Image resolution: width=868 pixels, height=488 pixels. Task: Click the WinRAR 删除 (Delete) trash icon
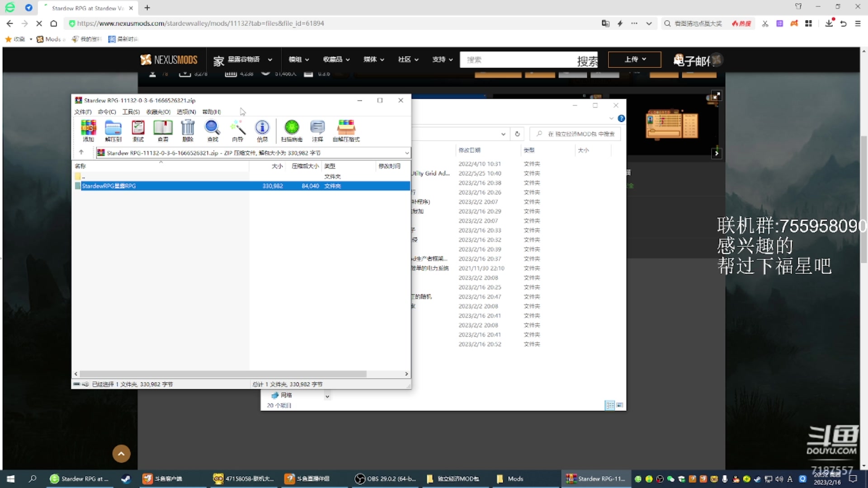click(188, 131)
